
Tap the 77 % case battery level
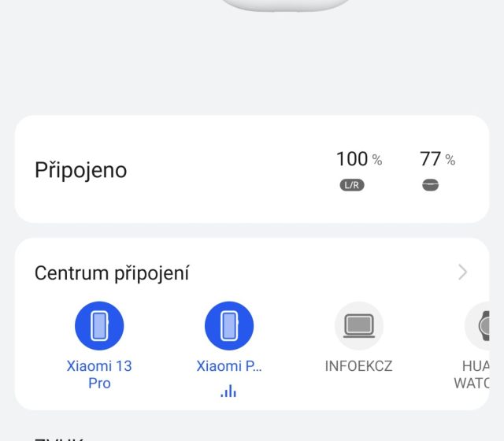pyautogui.click(x=437, y=159)
